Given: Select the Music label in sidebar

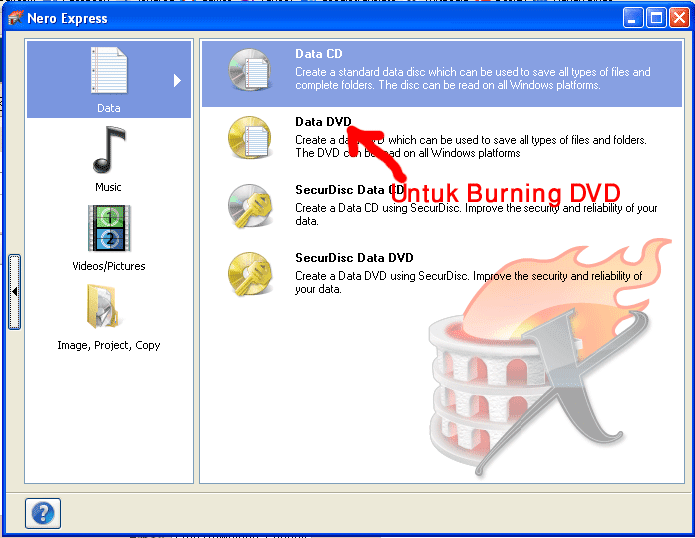Looking at the screenshot, I should [108, 187].
